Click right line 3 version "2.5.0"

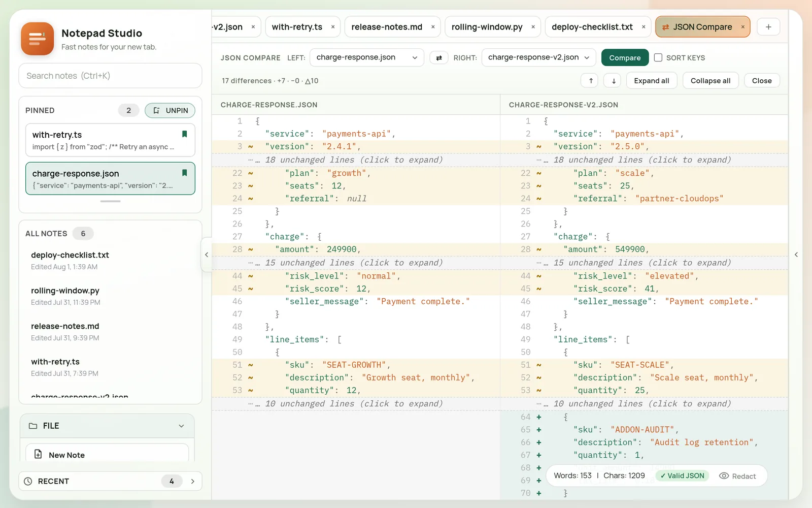click(x=627, y=146)
